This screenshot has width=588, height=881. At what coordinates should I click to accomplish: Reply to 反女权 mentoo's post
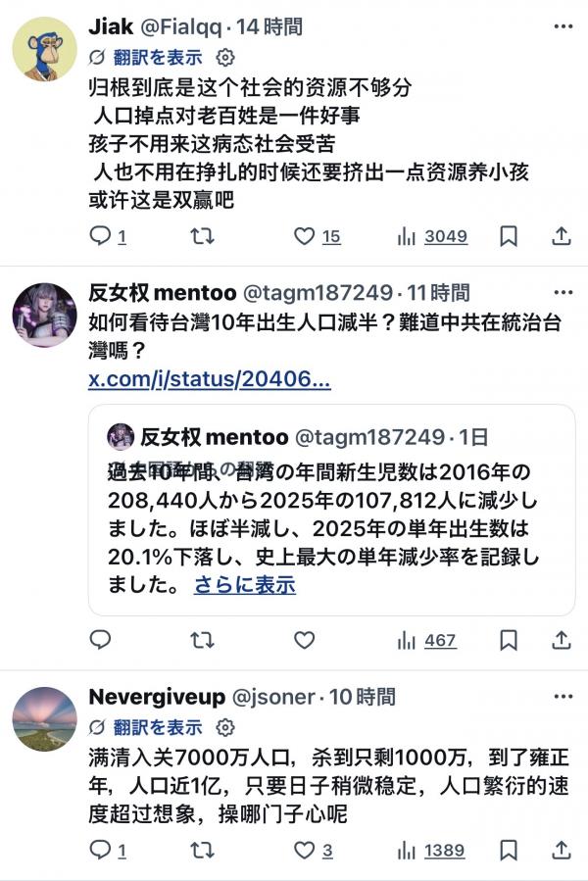[100, 640]
